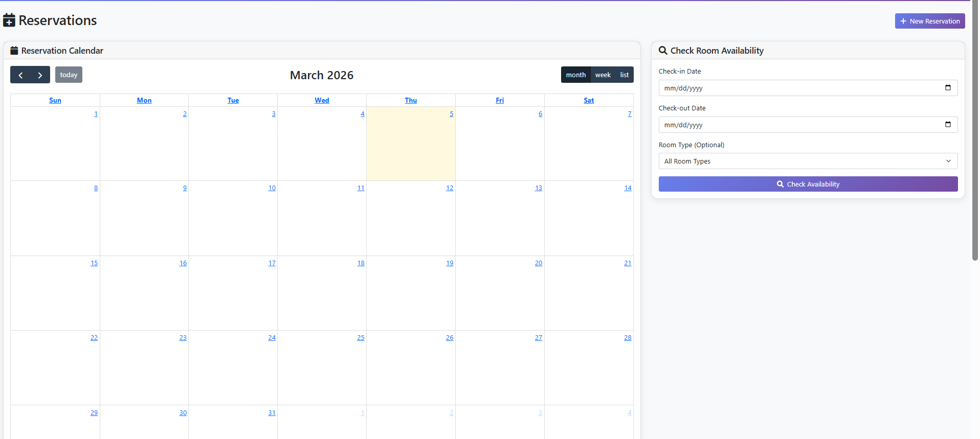The image size is (980, 439).
Task: Jump to today on the calendar
Action: (69, 75)
